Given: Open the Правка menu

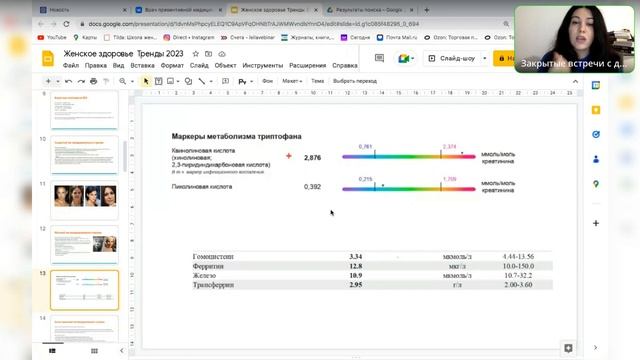Looking at the screenshot, I should [x=96, y=65].
